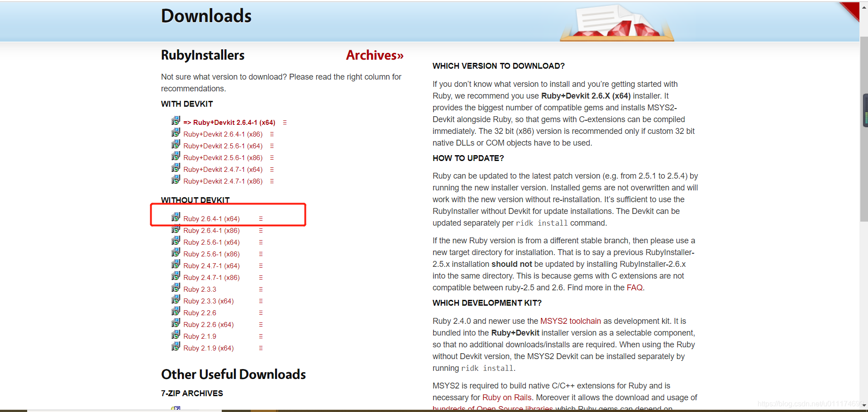Download Ruby 2.4.7-1 (x86) installer

[x=211, y=278]
